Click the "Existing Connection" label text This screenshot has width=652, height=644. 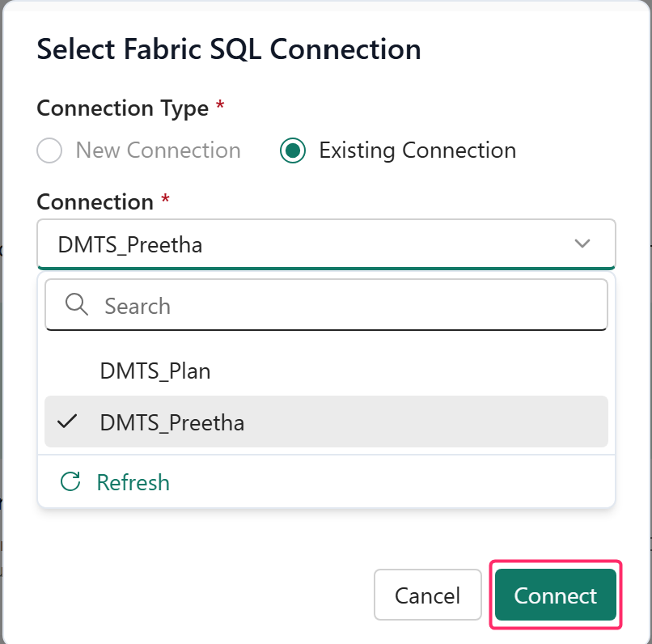[417, 151]
